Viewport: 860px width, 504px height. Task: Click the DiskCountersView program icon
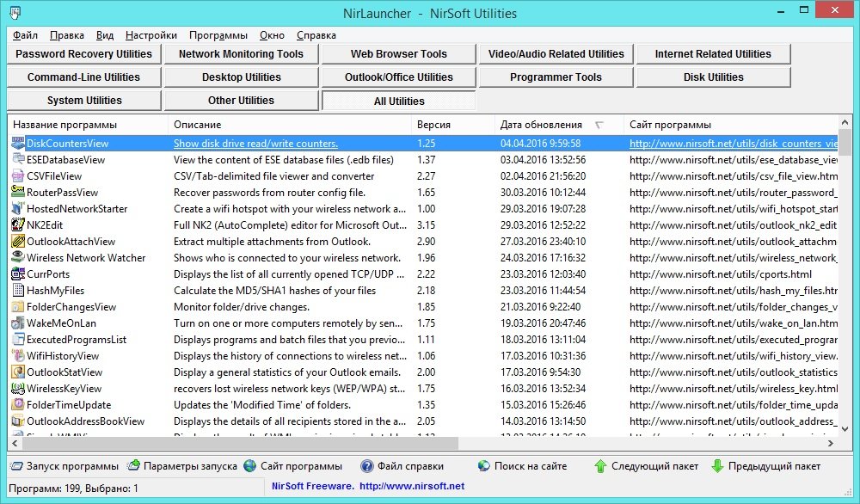(x=18, y=144)
